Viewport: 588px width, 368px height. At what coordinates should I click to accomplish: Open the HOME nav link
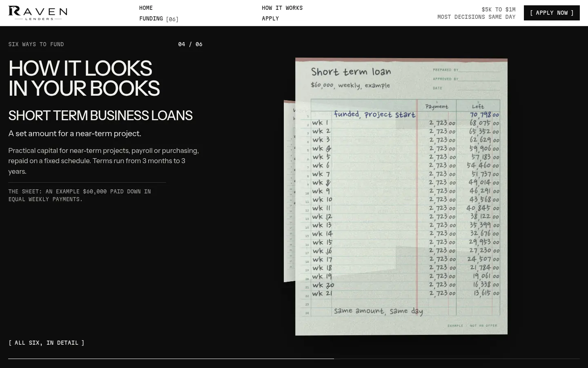146,8
